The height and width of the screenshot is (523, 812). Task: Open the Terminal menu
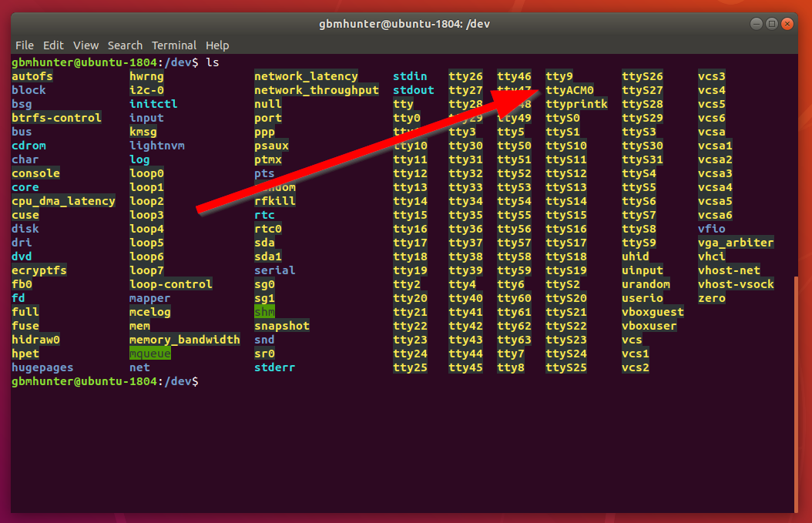click(x=174, y=45)
